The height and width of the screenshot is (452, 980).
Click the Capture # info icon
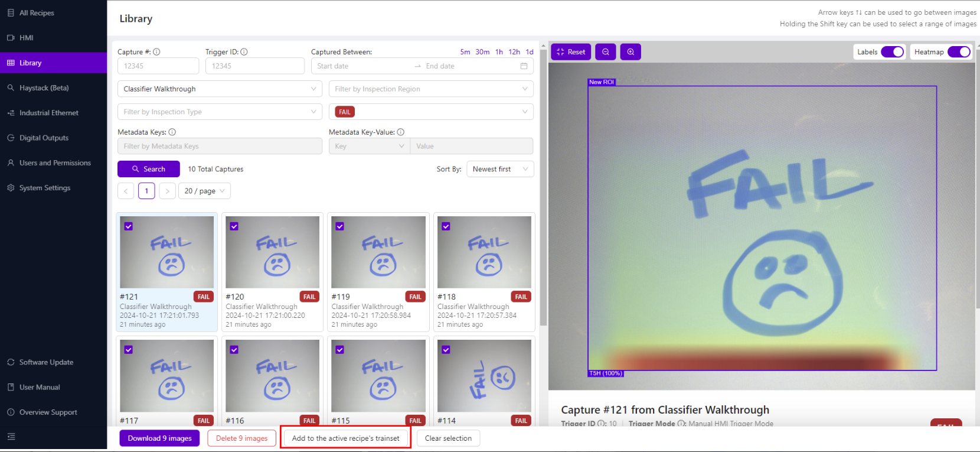[156, 52]
